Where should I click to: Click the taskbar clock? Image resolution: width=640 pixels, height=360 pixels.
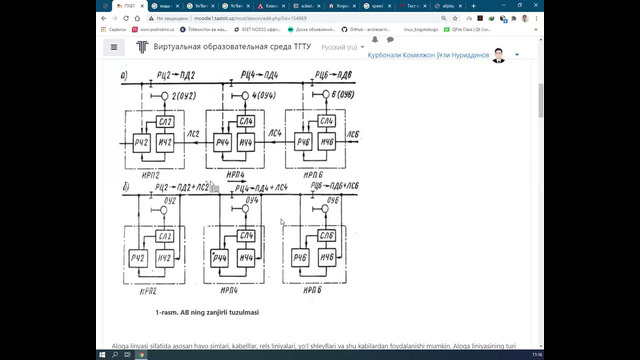point(537,355)
